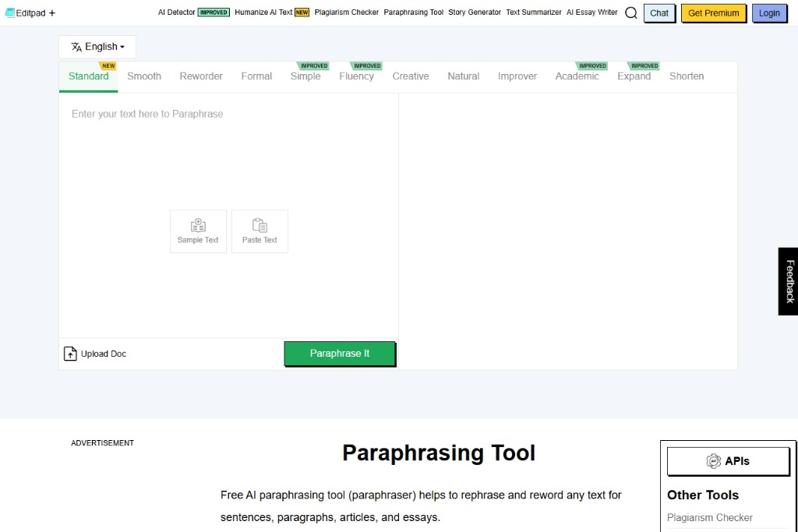Switch to the Shorten mode
798x532 pixels.
click(687, 76)
